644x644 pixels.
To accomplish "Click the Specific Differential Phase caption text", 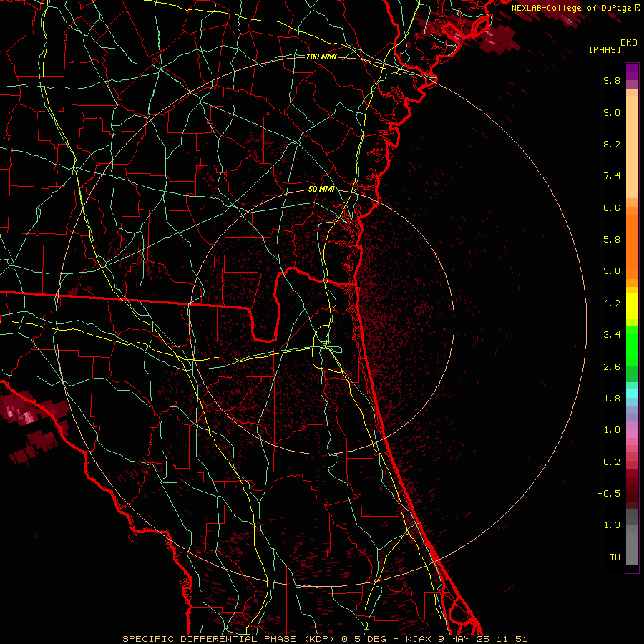I will tap(324, 639).
